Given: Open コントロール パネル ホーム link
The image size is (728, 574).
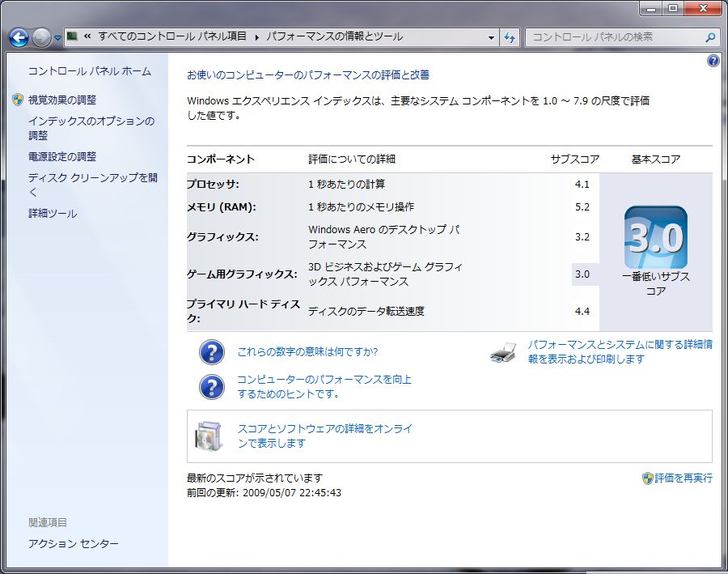Looking at the screenshot, I should 90,71.
